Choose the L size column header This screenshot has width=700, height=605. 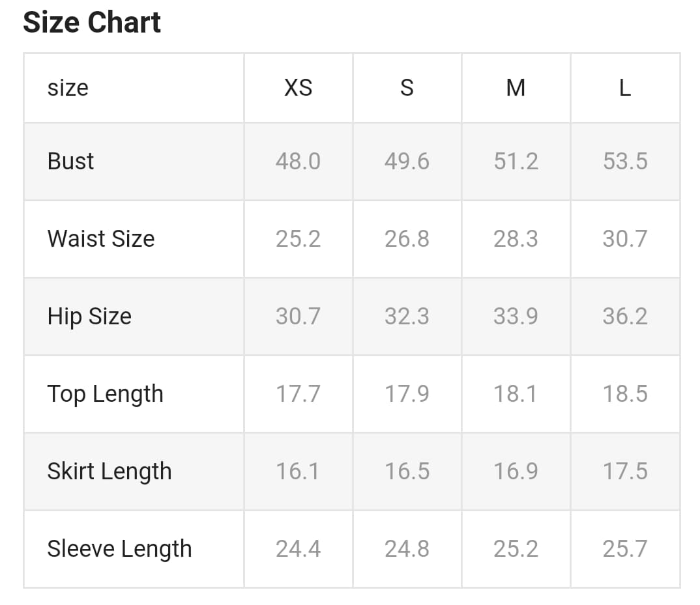click(624, 87)
